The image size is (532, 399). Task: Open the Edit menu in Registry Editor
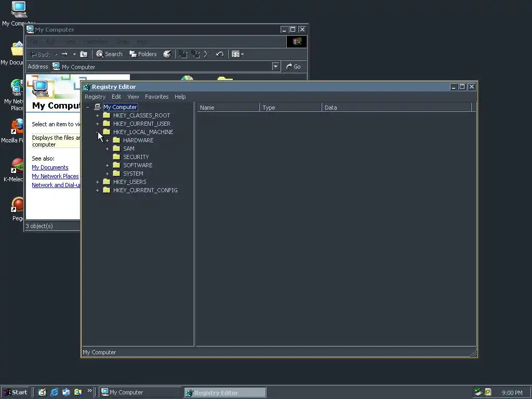click(x=116, y=97)
